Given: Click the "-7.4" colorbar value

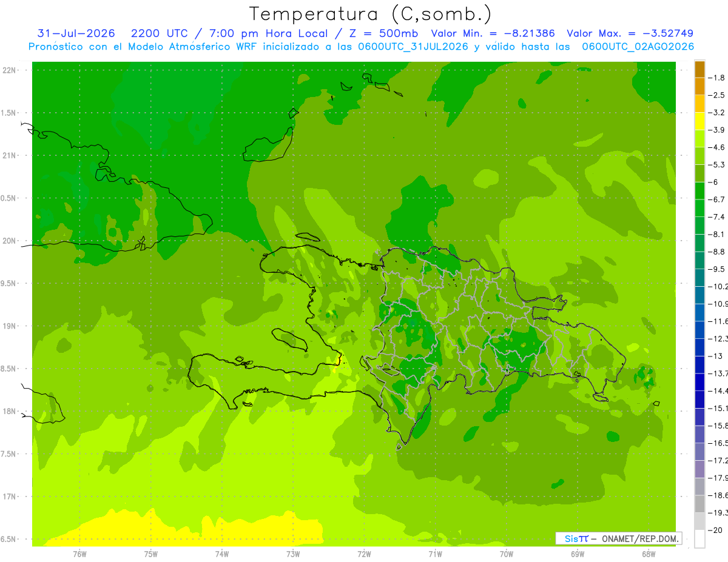Looking at the screenshot, I should pos(716,217).
